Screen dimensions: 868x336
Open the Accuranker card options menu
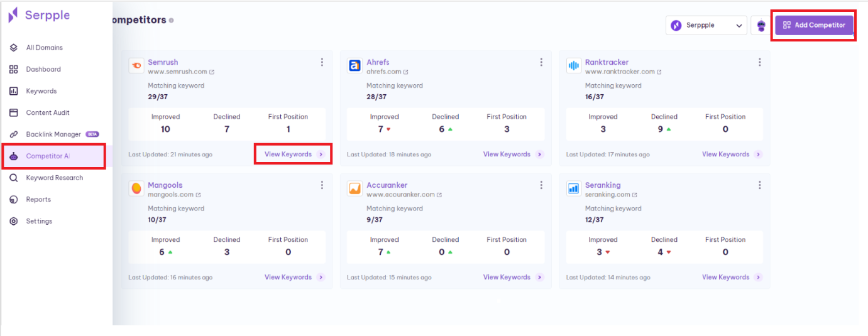pos(541,185)
